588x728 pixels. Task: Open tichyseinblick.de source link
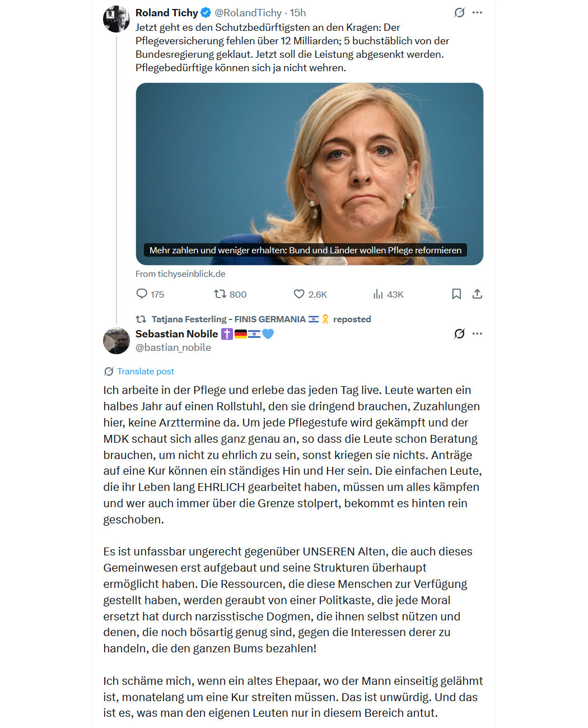pos(180,273)
